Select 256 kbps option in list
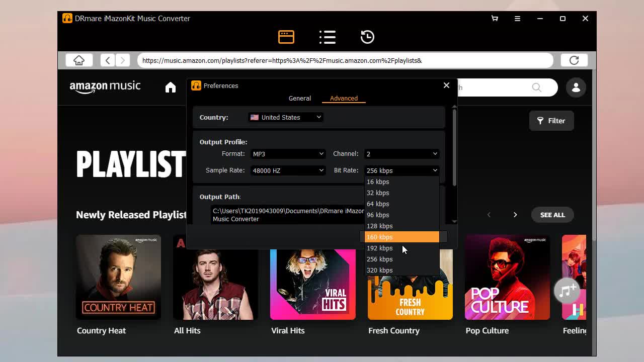The image size is (644, 362). pos(401,259)
